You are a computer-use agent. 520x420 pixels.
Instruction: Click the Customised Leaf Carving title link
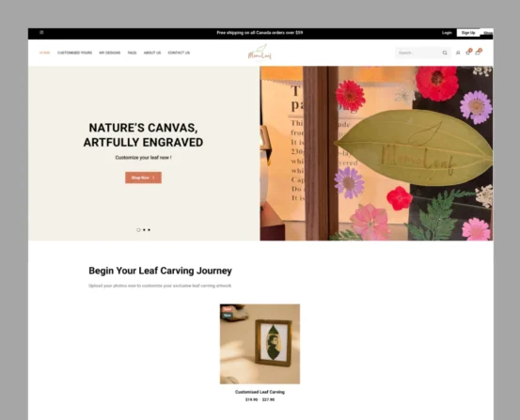tap(260, 392)
